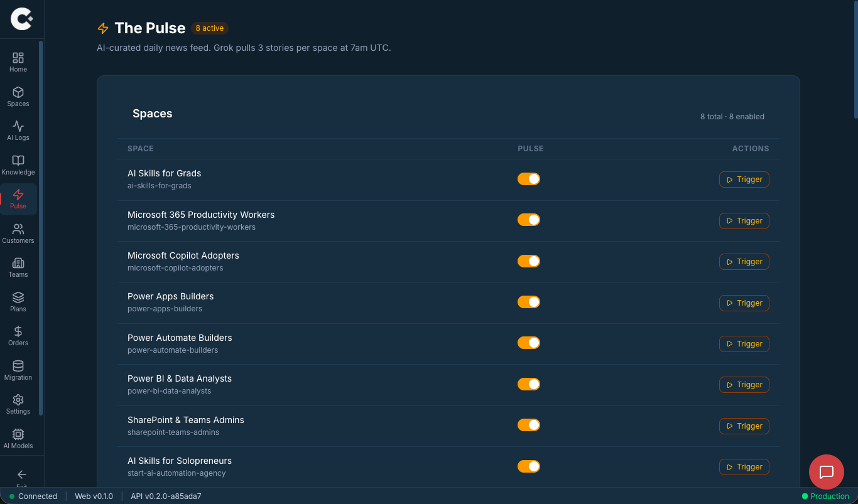Disable Pulse for AI Skills for Grads
The width and height of the screenshot is (858, 504).
[x=529, y=179]
